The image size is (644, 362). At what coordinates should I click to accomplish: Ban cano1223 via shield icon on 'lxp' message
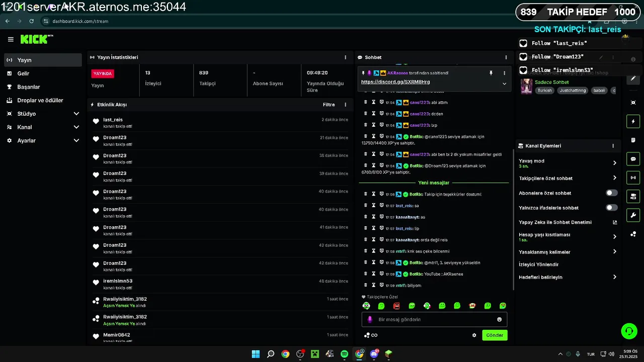pyautogui.click(x=381, y=125)
